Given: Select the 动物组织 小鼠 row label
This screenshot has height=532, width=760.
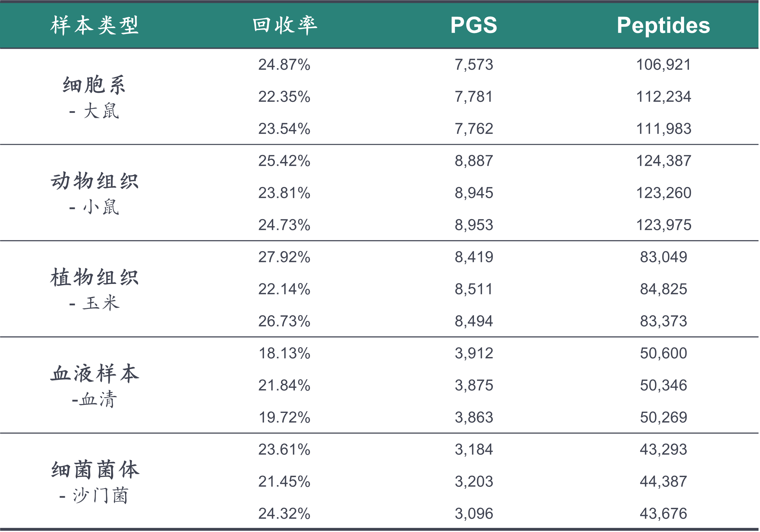Looking at the screenshot, I should (x=94, y=193).
